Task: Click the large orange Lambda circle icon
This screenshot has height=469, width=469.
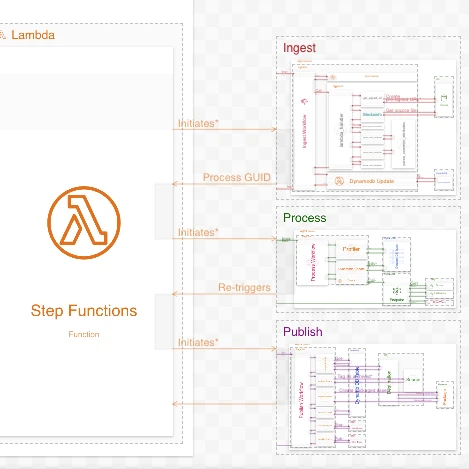Action: pos(84,222)
